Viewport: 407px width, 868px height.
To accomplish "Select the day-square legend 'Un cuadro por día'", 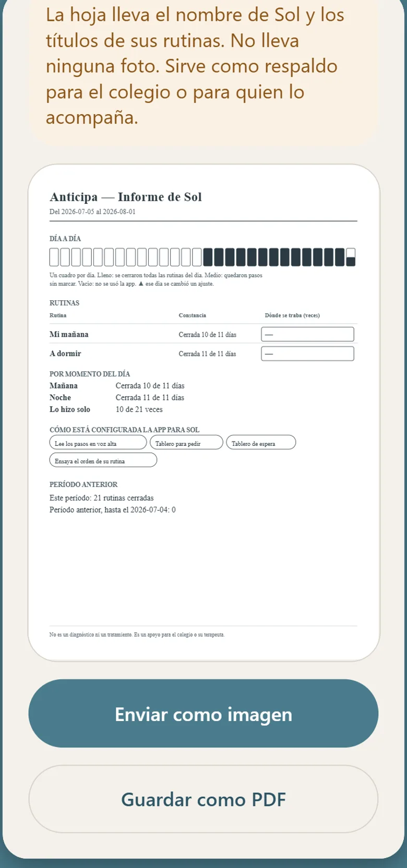I will [x=156, y=279].
